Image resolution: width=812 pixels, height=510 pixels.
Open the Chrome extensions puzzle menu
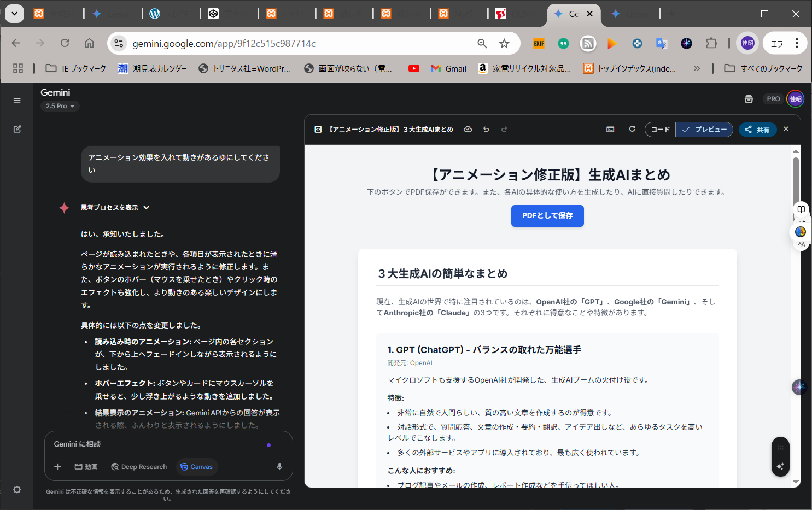(711, 43)
